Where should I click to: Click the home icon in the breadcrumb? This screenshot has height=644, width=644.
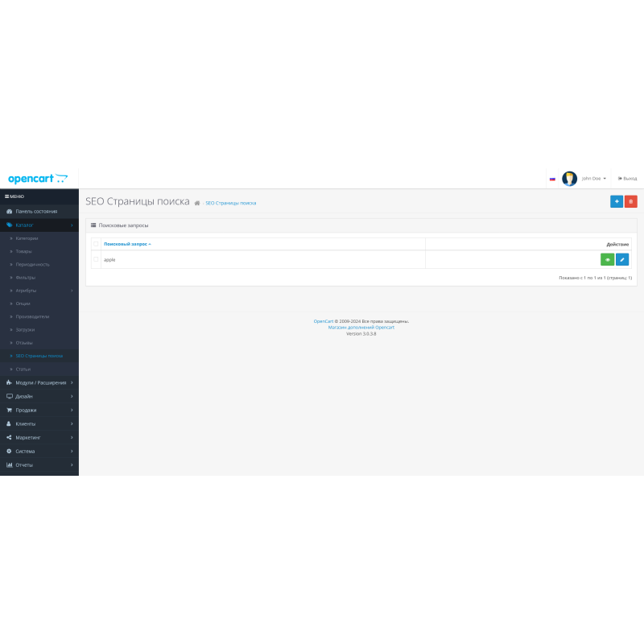tap(197, 203)
